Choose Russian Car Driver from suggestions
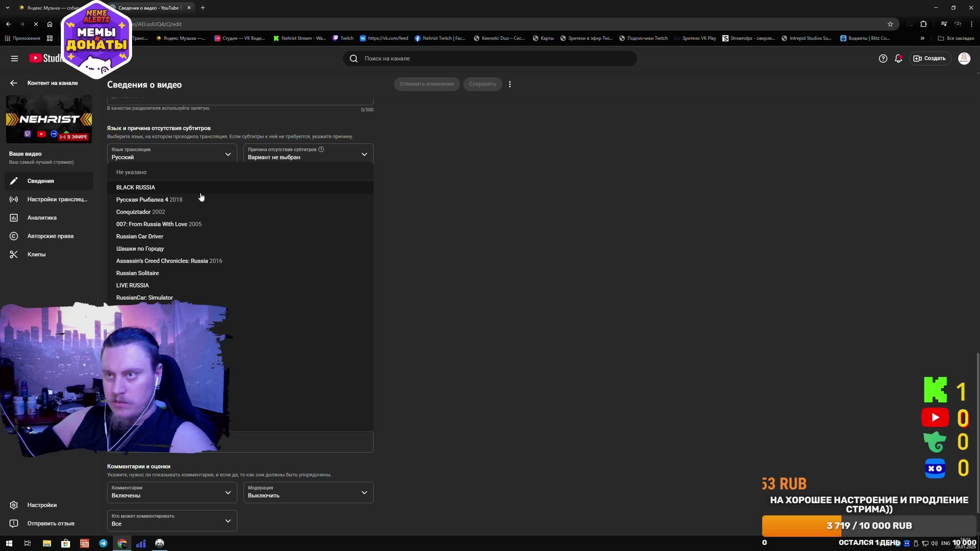 [140, 236]
